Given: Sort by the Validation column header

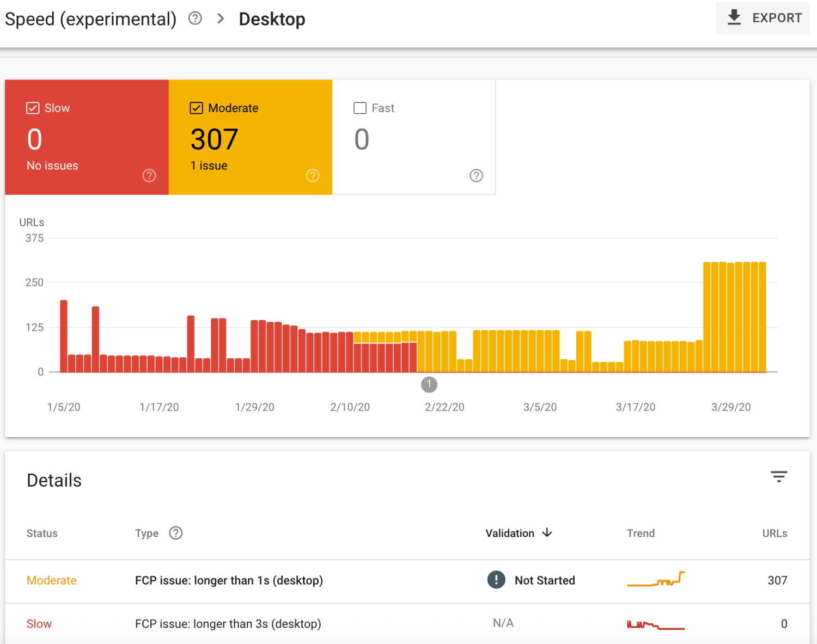Looking at the screenshot, I should point(510,533).
